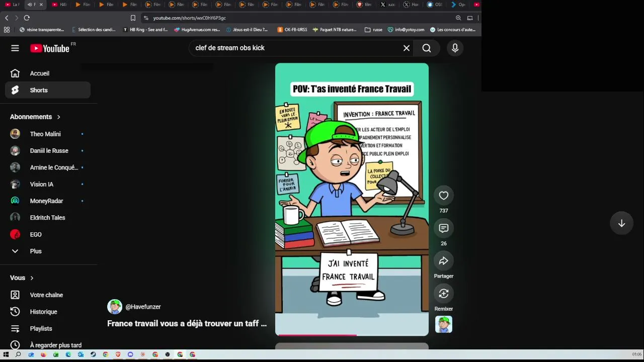Screen dimensions: 644x362
Task: Pause the France Travail short video
Action: (x=352, y=199)
